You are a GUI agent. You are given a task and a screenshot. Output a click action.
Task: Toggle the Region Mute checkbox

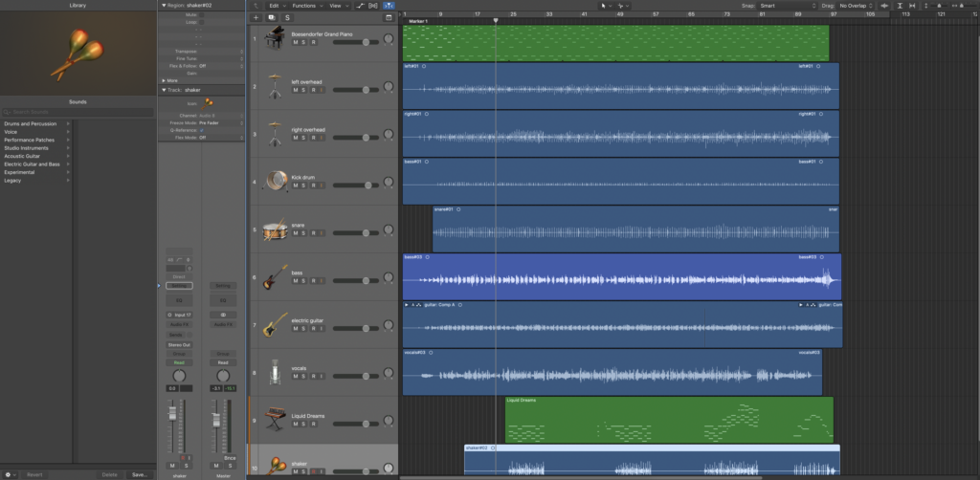coord(201,14)
